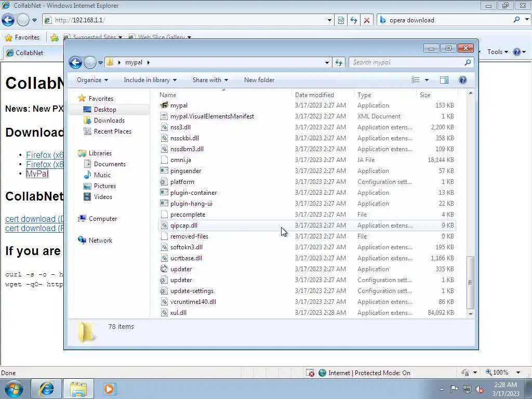Click Windows Explorer taskbar icon
The width and height of the screenshot is (532, 399).
(78, 389)
